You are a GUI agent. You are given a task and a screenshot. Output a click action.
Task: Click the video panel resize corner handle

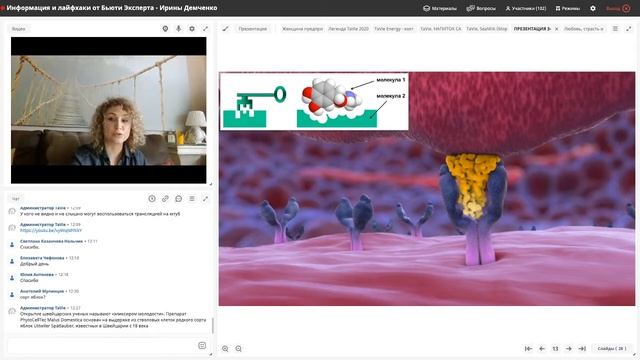211,184
